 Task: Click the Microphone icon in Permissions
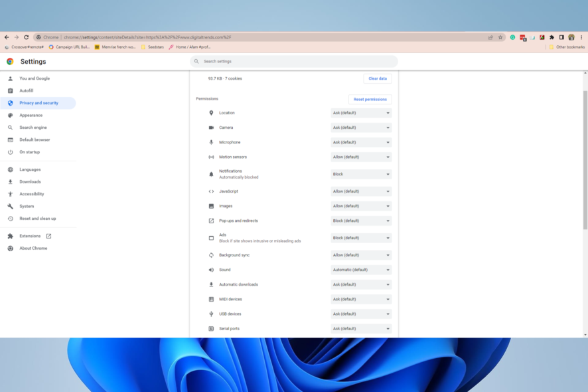coord(210,142)
